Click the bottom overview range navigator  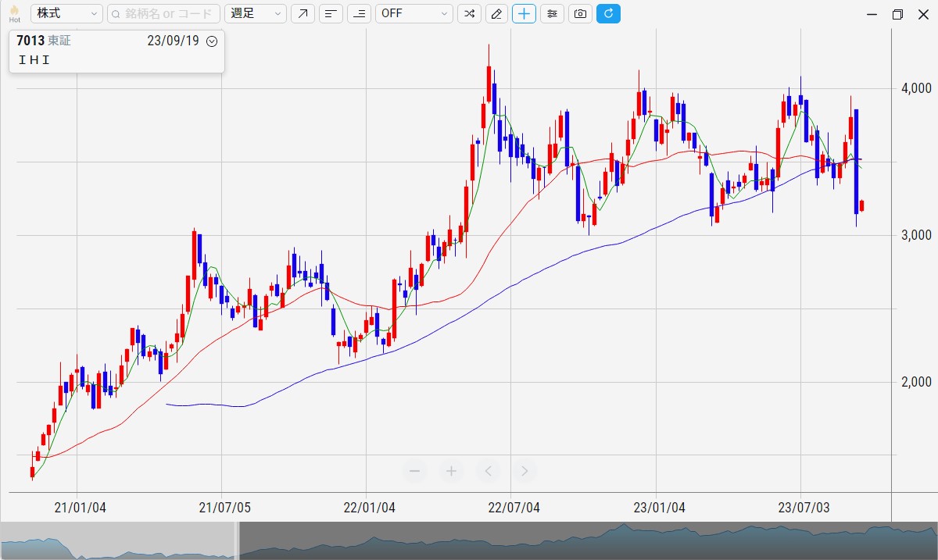(x=586, y=540)
